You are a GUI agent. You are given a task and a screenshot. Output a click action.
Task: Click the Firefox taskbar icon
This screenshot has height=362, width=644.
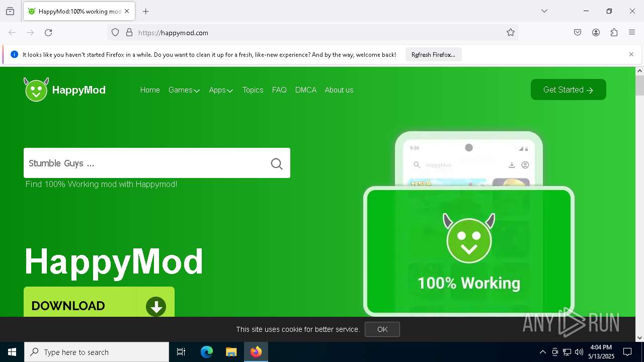point(256,352)
